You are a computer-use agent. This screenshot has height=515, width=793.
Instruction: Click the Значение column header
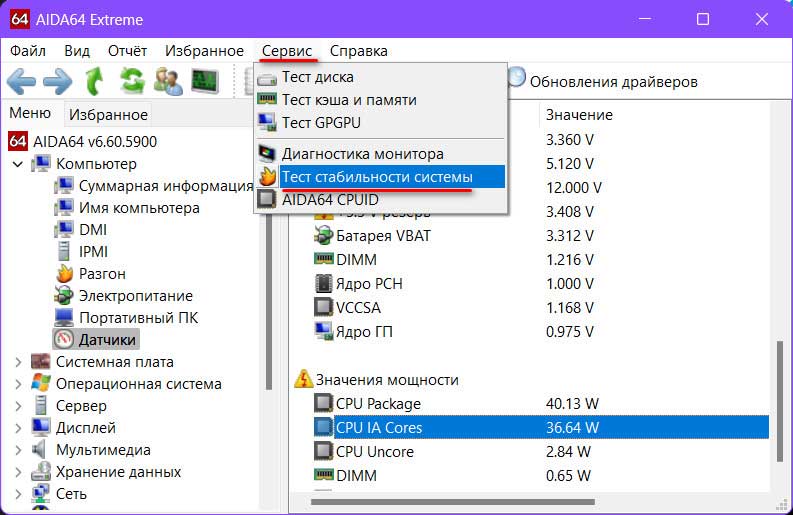(579, 115)
